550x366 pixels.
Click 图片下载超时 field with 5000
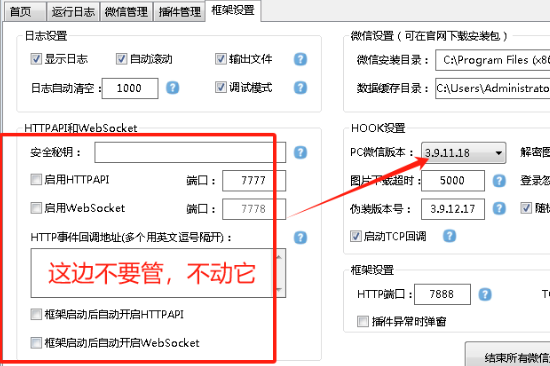tap(453, 181)
